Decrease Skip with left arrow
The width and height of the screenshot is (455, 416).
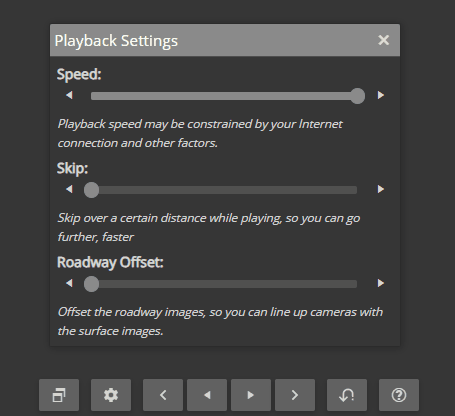69,189
